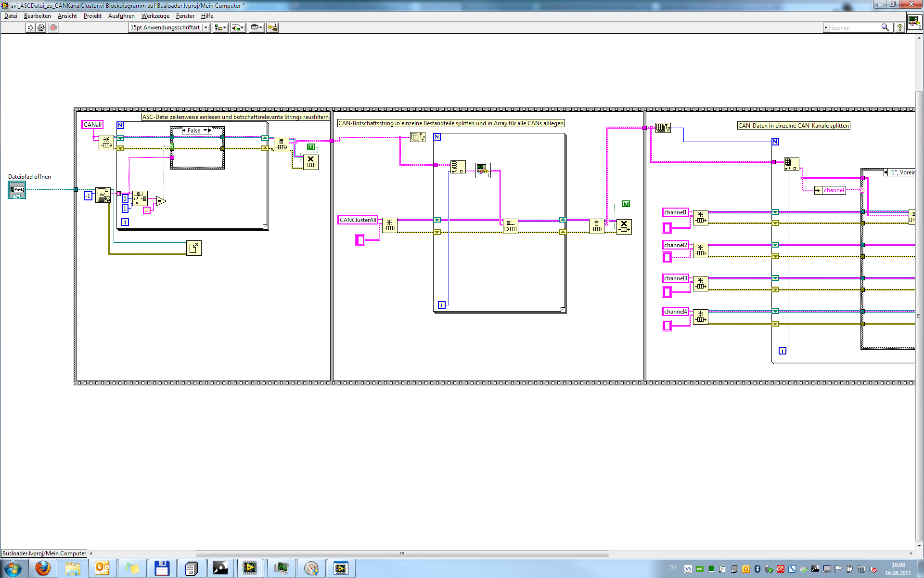The width and height of the screenshot is (924, 578).
Task: Open the Align Objects dropdown
Action: [x=220, y=28]
